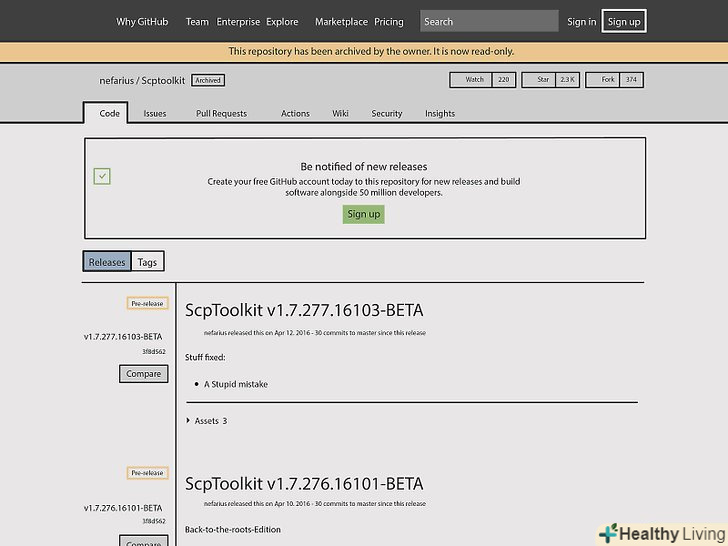Image resolution: width=728 pixels, height=546 pixels.
Task: Click the green Sign up button
Action: (363, 214)
